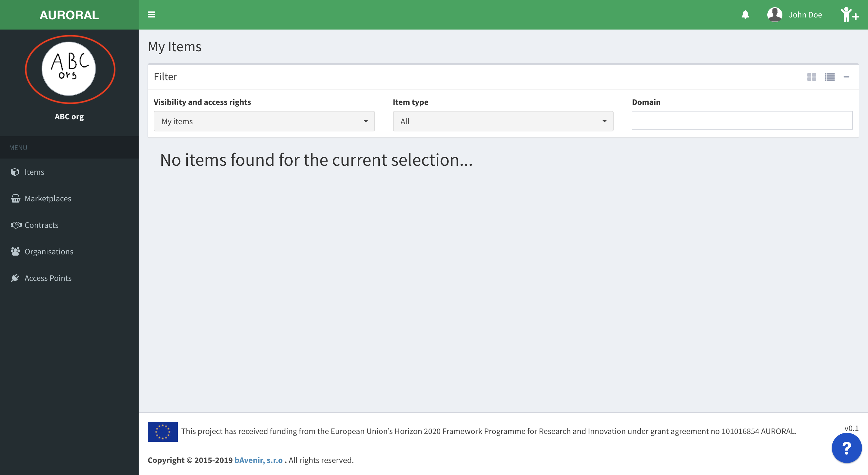This screenshot has height=475, width=868.
Task: Collapse the Filter panel
Action: [x=846, y=77]
